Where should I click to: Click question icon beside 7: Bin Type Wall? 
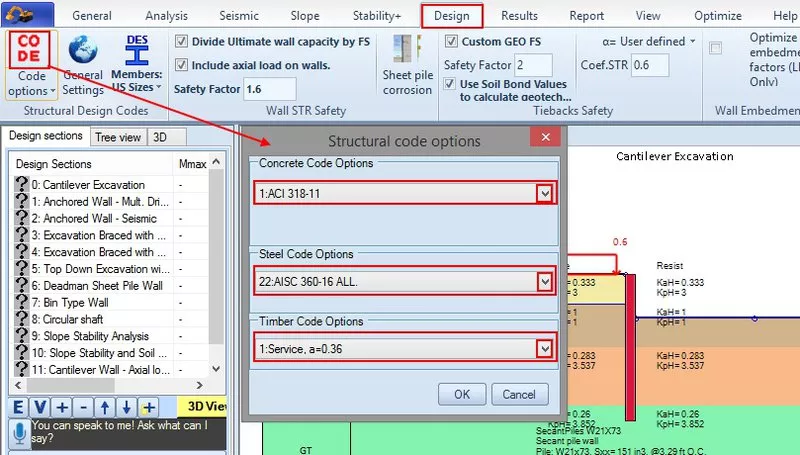pos(21,302)
